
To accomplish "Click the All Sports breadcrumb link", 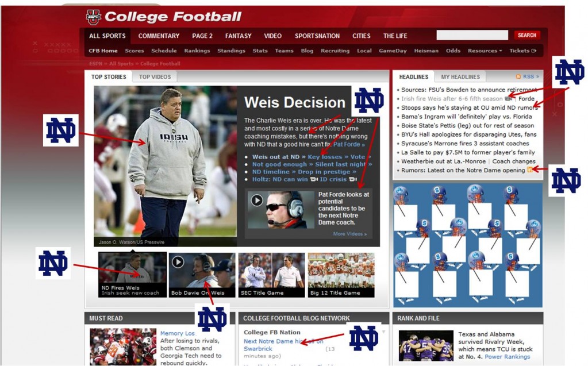I will 121,64.
